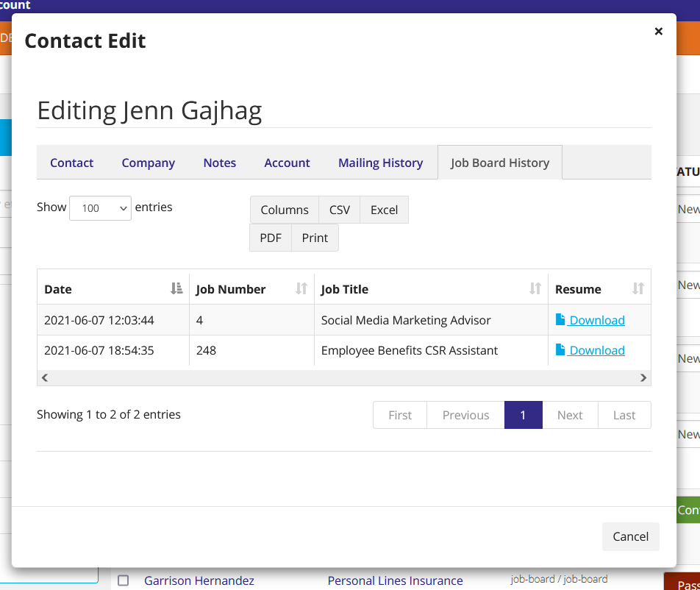Viewport: 700px width, 590px height.
Task: Sort table by Date column icon
Action: tap(176, 288)
